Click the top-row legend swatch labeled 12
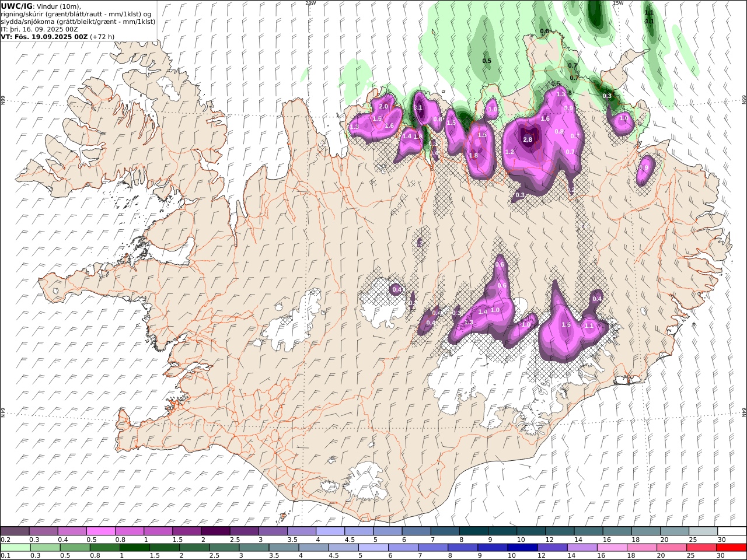Image resolution: width=747 pixels, height=560 pixels. pos(560,531)
